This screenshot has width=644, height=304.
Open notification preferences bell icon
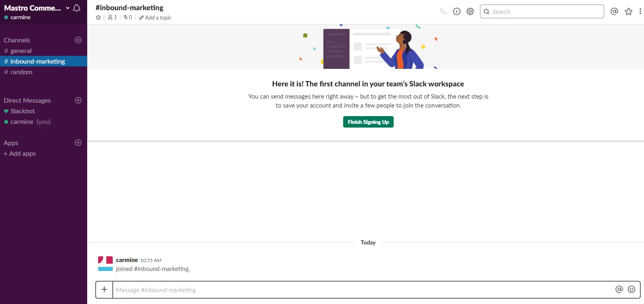click(x=77, y=8)
